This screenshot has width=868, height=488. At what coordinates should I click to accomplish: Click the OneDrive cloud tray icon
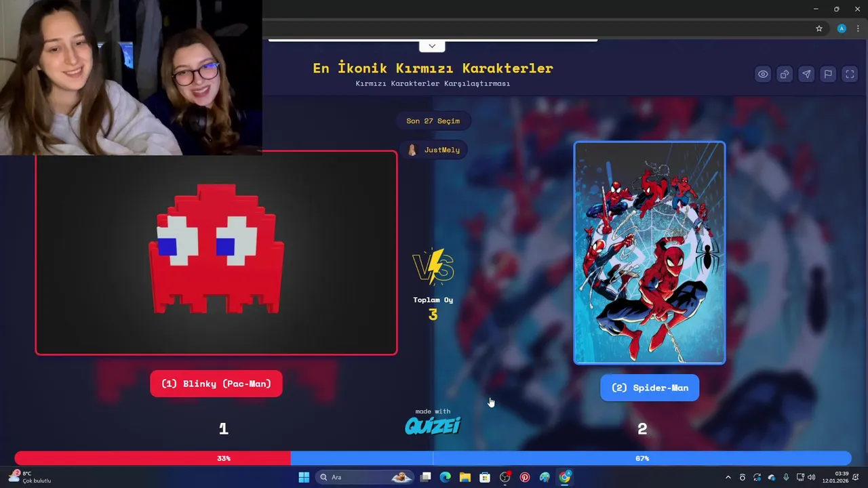tap(771, 477)
